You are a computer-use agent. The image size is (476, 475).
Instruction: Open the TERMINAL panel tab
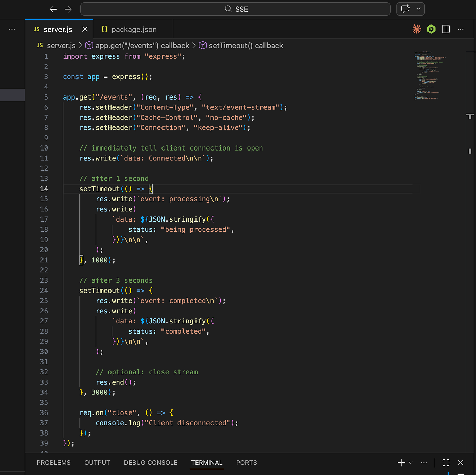pos(207,463)
